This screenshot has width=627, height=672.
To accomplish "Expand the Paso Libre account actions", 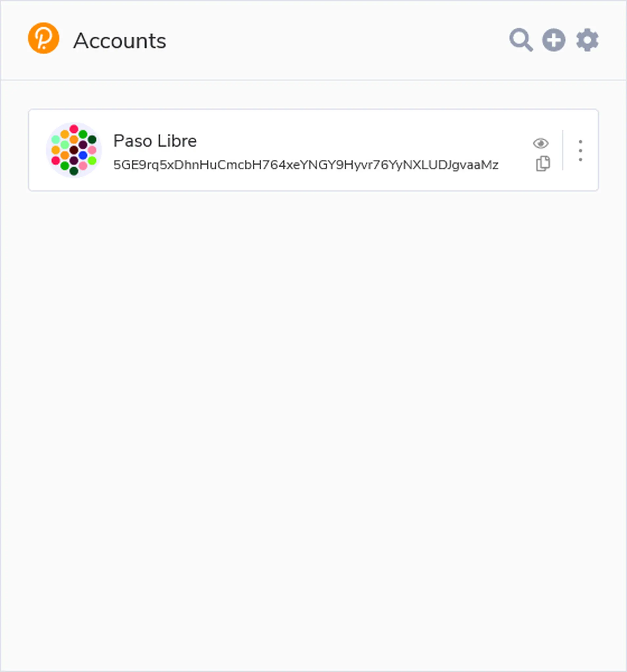I will [580, 150].
